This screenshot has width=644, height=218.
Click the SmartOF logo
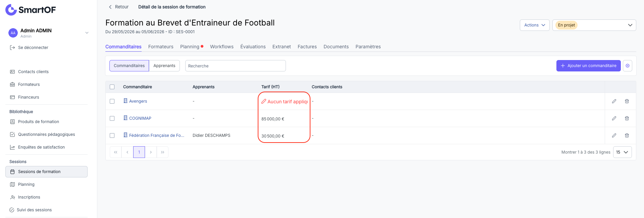pyautogui.click(x=31, y=10)
